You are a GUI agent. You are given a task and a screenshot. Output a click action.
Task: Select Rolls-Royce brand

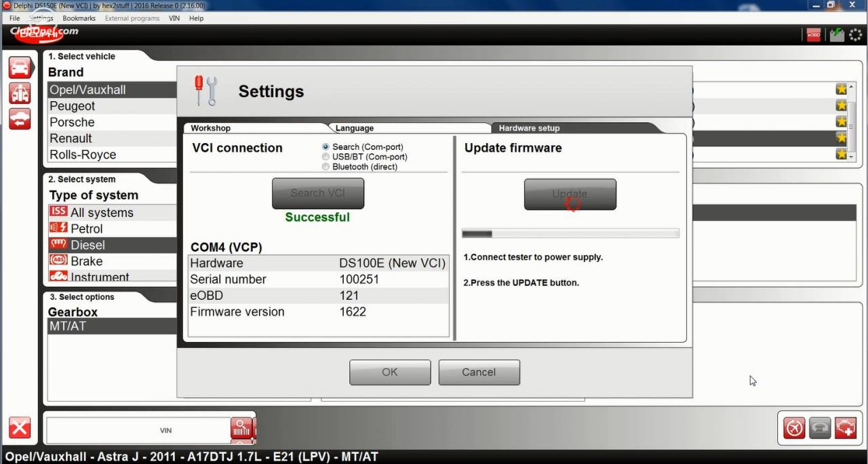(x=112, y=155)
